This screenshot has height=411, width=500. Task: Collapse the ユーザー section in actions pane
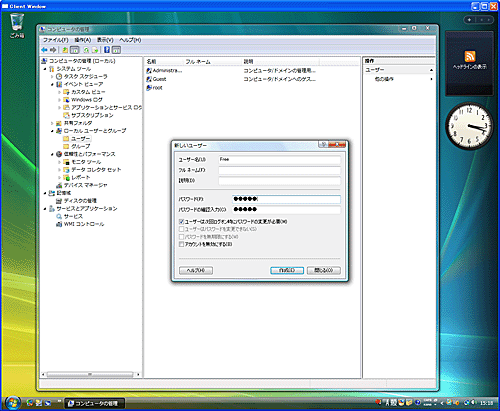pos(431,70)
